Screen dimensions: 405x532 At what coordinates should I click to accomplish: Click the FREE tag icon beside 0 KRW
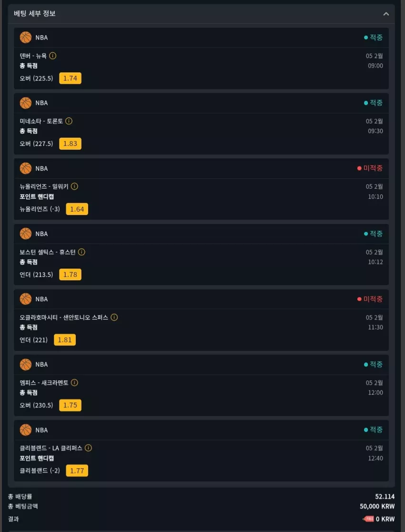click(368, 519)
